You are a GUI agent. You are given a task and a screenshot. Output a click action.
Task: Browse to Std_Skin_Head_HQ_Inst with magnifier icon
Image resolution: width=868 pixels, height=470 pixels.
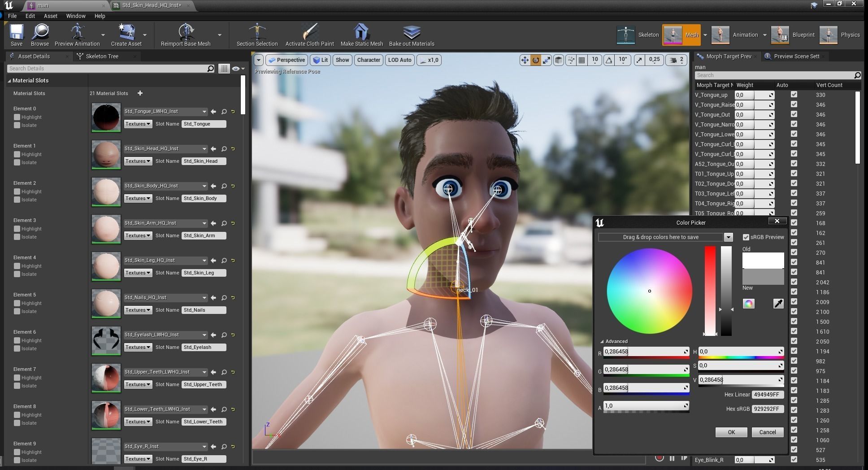tap(224, 149)
